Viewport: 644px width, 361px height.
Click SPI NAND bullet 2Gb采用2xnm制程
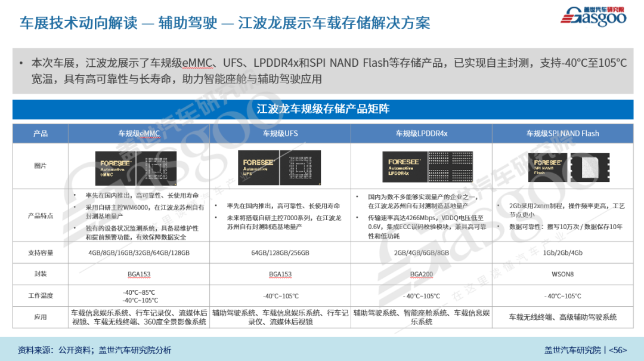click(567, 210)
